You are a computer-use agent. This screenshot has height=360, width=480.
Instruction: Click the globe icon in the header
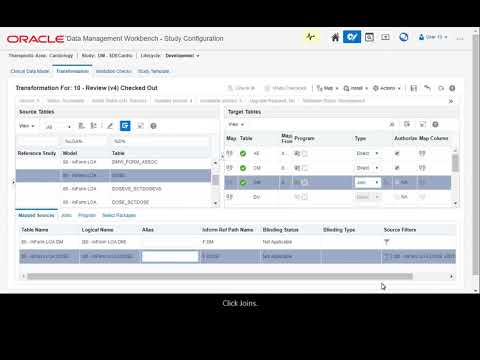404,37
